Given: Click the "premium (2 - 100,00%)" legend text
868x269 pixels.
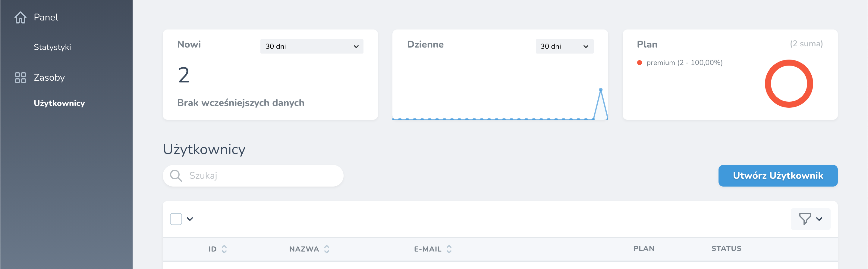Looking at the screenshot, I should [684, 63].
